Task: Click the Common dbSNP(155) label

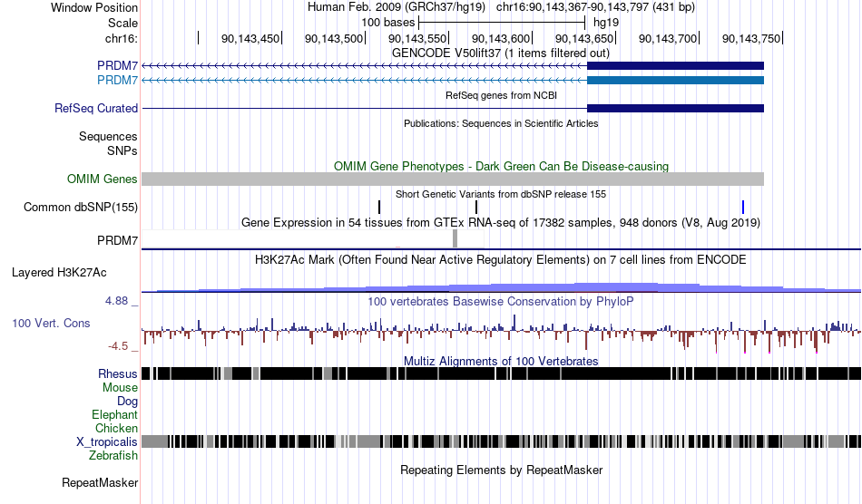Action: point(81,207)
